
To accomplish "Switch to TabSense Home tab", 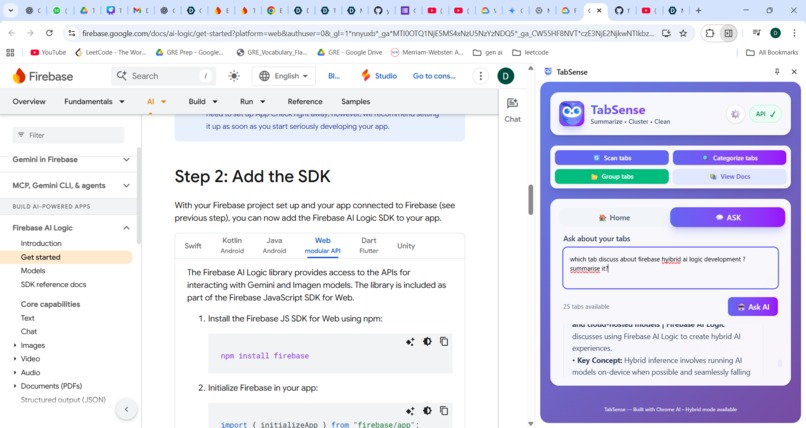I will (614, 217).
